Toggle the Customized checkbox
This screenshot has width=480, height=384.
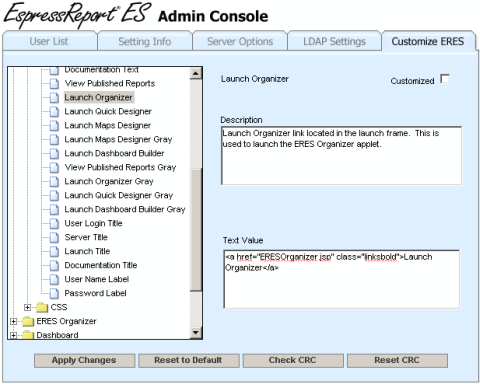(x=445, y=79)
